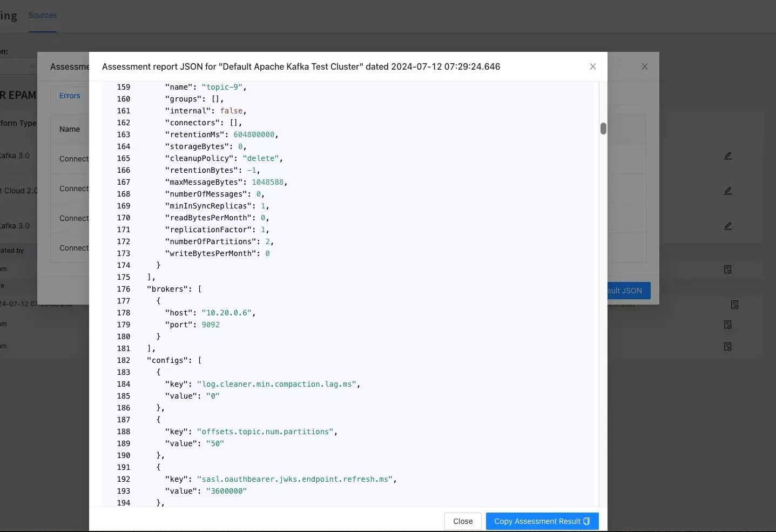The width and height of the screenshot is (776, 532).
Task: Click the Close button in dialog footer
Action: pyautogui.click(x=463, y=521)
